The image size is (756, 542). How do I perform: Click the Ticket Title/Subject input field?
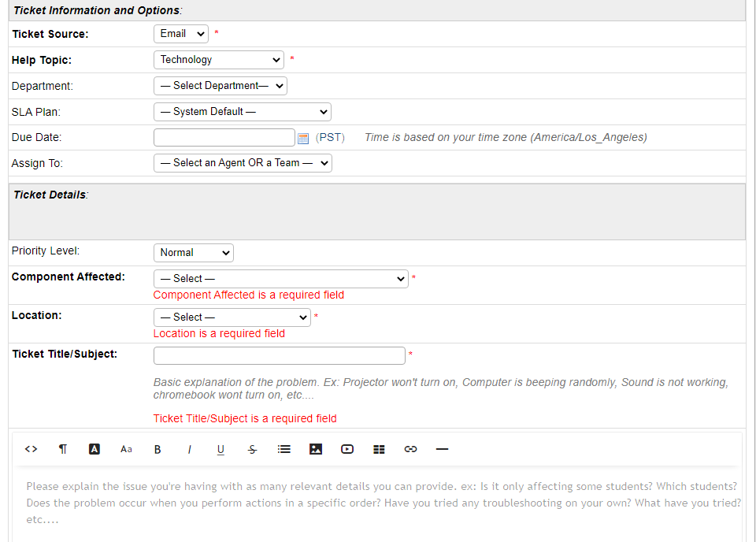coord(279,355)
